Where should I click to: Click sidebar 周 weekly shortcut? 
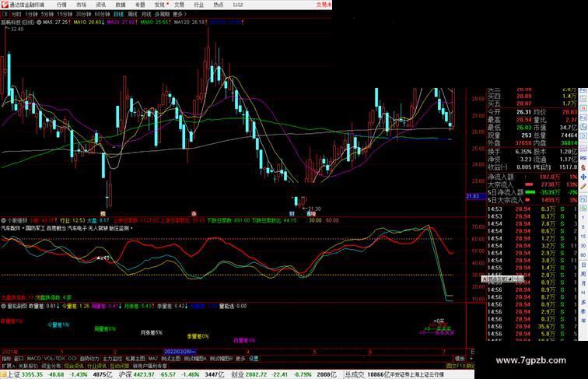click(x=583, y=274)
